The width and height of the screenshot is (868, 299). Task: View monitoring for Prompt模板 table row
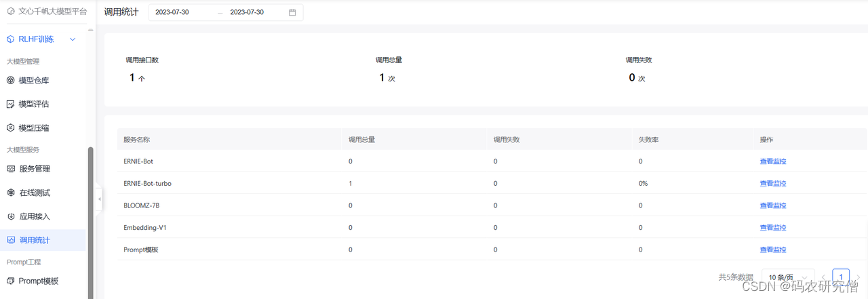773,250
